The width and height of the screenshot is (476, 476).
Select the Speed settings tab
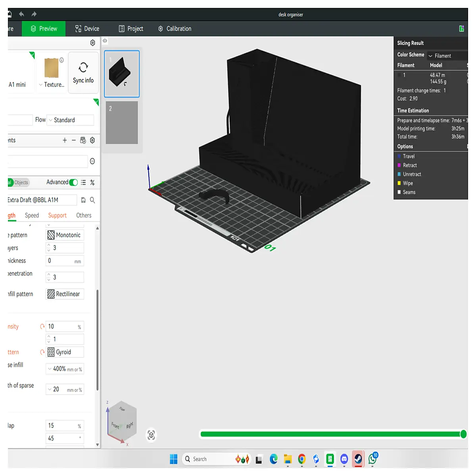pos(32,215)
